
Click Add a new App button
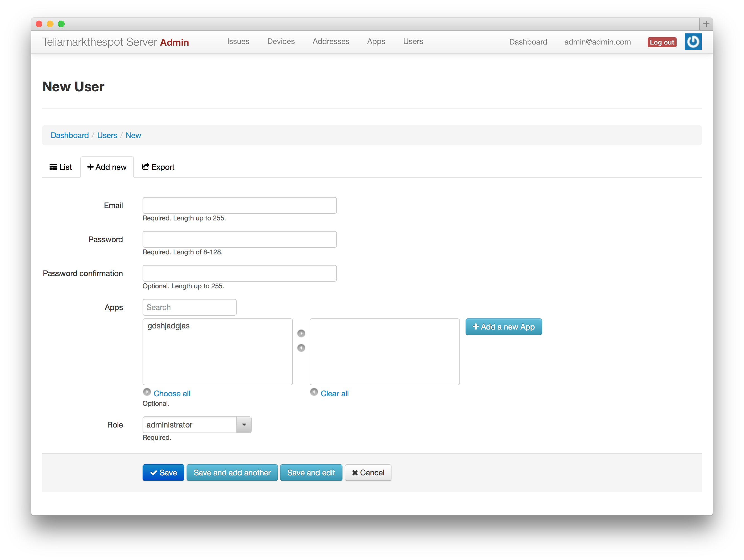click(x=503, y=327)
